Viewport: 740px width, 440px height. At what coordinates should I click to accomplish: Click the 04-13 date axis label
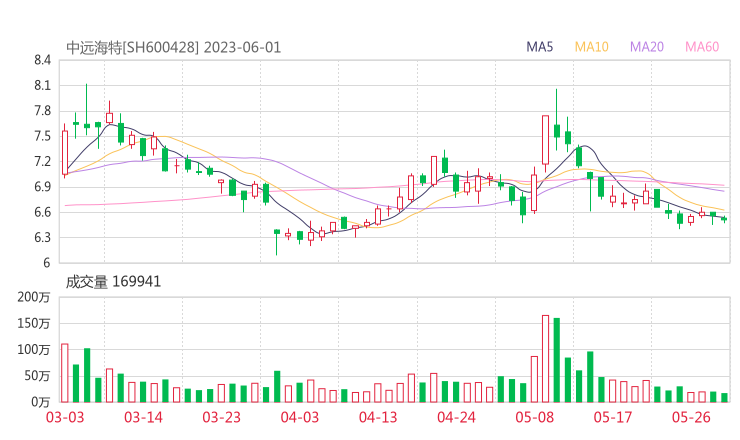pyautogui.click(x=378, y=417)
